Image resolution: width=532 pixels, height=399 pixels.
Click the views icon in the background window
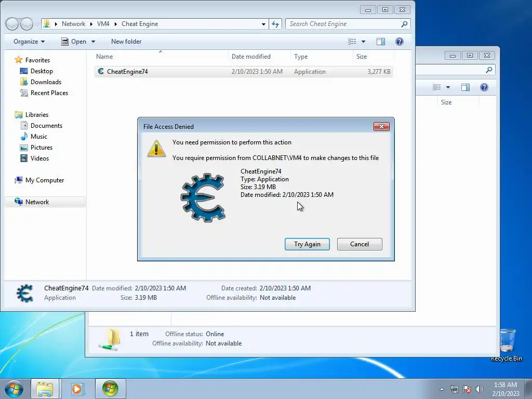[x=437, y=87]
